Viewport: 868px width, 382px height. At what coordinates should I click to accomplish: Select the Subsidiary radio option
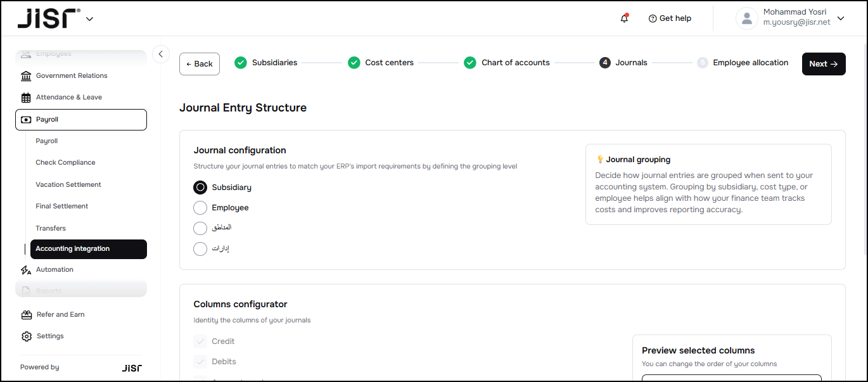200,188
